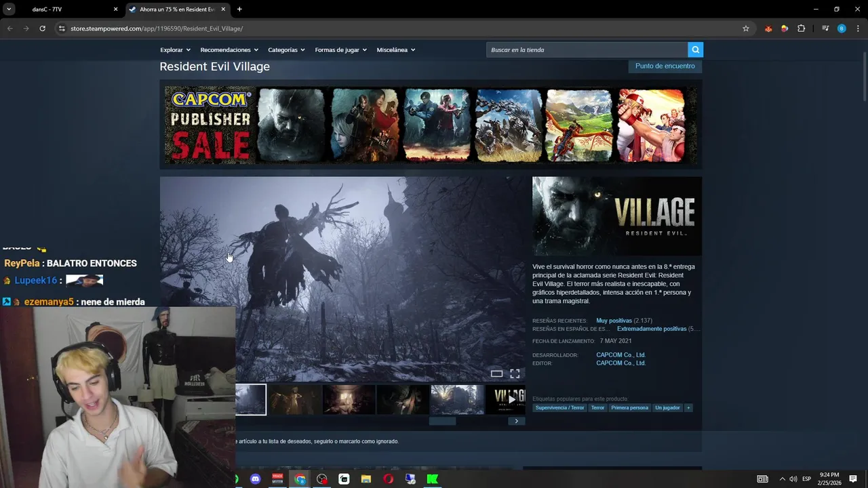Screen dimensions: 868x488
Task: Click the browser forward arrow
Action: [x=26, y=28]
